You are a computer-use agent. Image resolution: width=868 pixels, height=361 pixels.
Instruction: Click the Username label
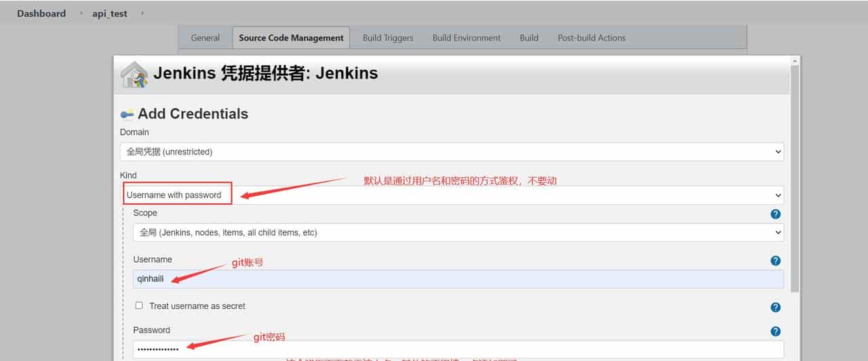pyautogui.click(x=153, y=259)
